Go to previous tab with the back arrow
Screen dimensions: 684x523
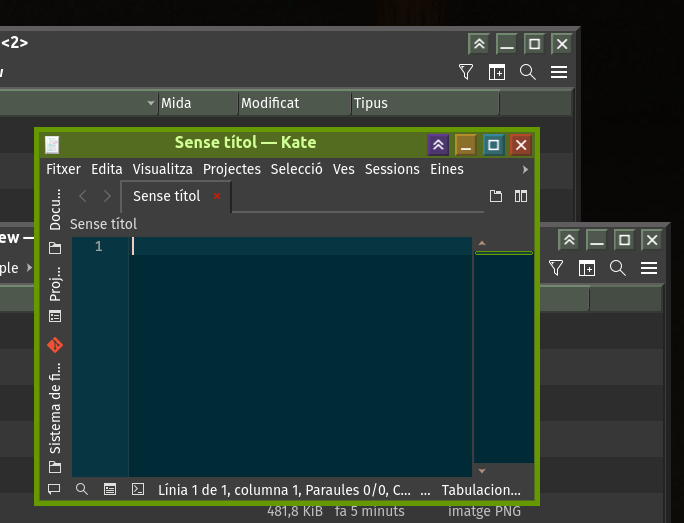pos(83,196)
